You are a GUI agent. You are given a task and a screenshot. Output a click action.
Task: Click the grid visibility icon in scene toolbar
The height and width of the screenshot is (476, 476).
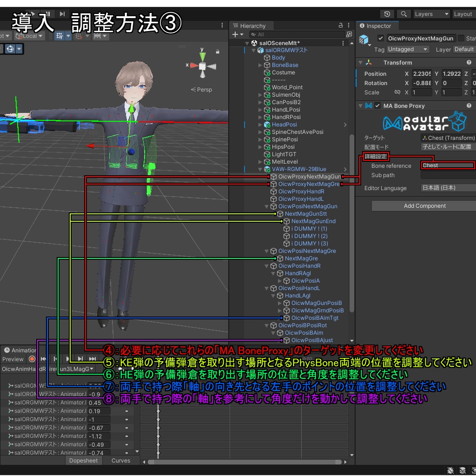(59, 36)
